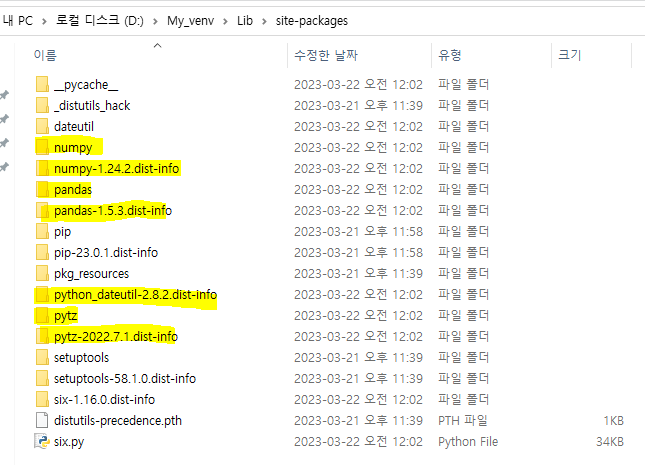The image size is (645, 465).
Task: Click setuptools-58.1.0.dist-info name
Action: point(125,379)
